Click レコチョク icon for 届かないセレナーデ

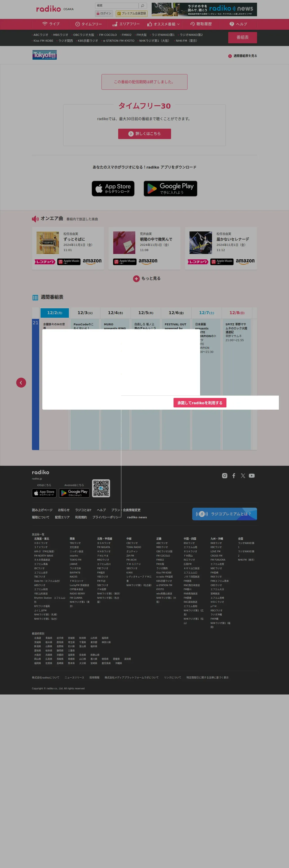[198, 262]
